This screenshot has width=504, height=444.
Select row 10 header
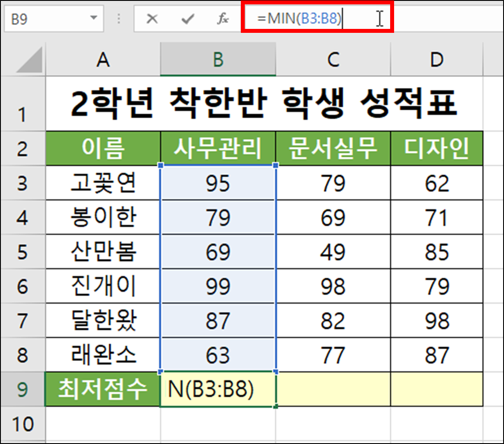point(22,423)
